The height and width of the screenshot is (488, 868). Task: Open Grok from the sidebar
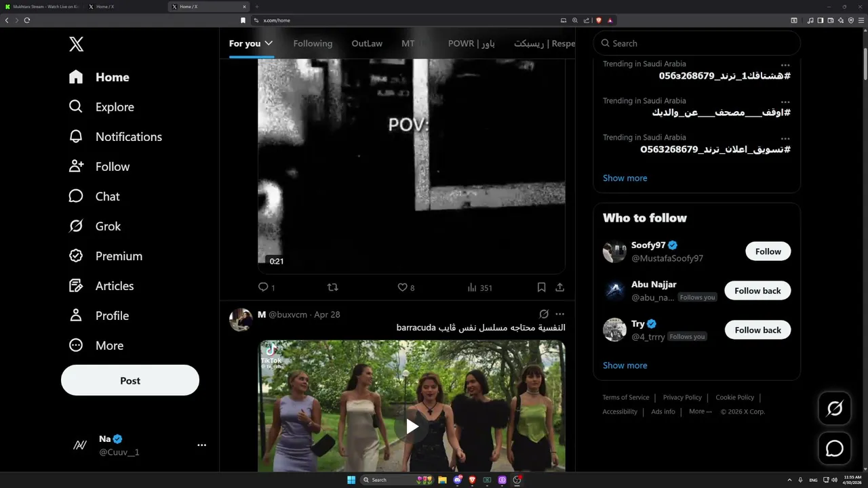pos(95,226)
